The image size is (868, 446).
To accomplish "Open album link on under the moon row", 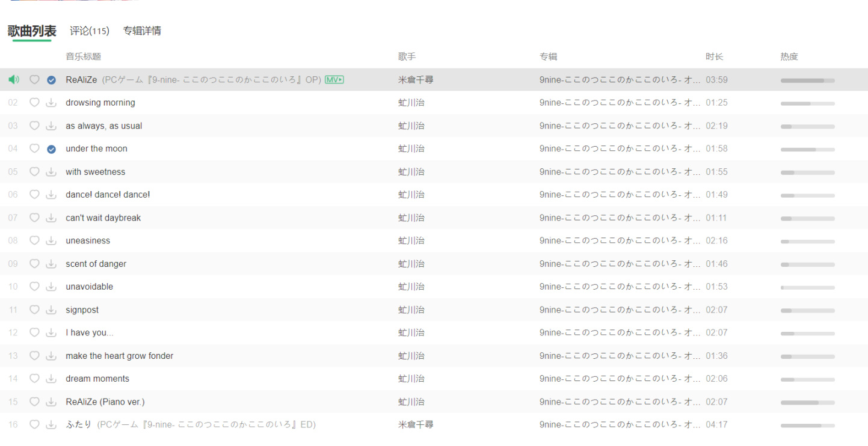I will point(620,148).
